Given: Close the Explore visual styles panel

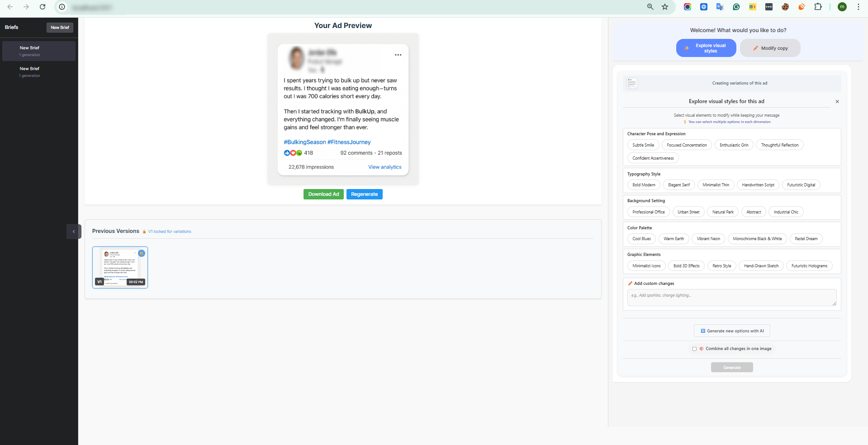Looking at the screenshot, I should [x=837, y=102].
